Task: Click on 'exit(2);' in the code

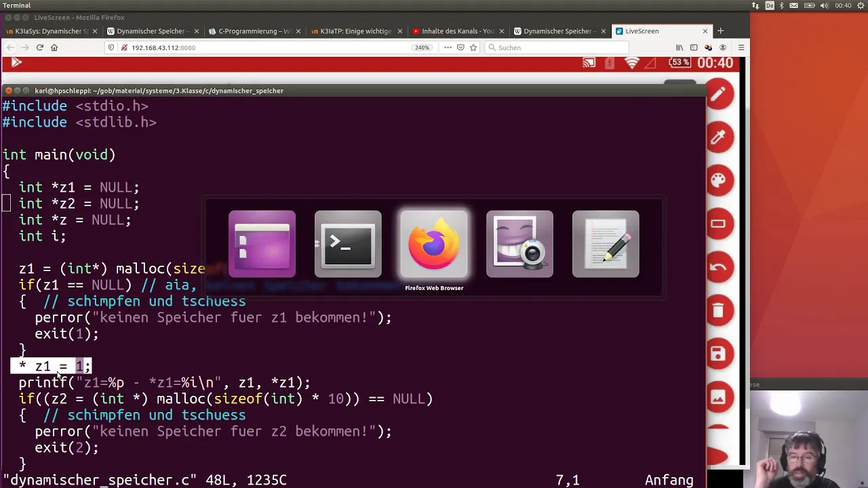Action: pyautogui.click(x=66, y=447)
